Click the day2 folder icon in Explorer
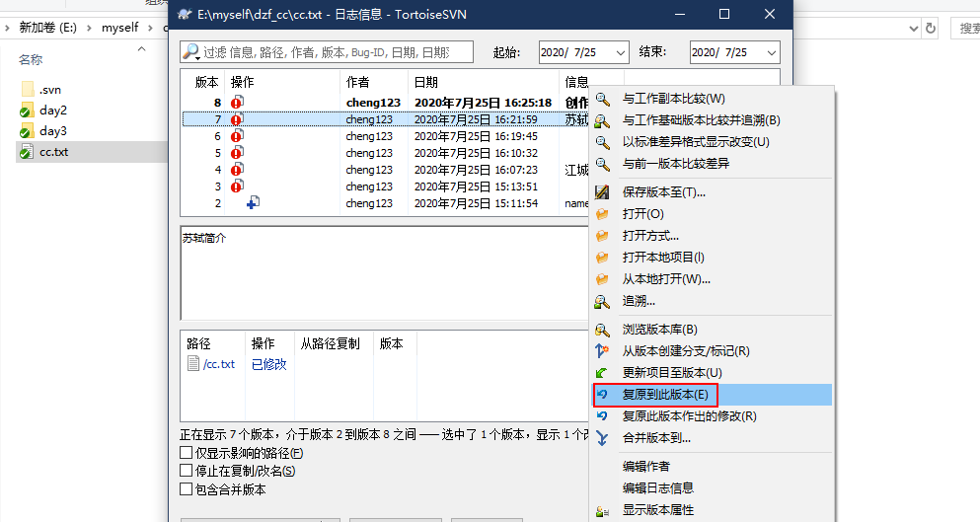The height and width of the screenshot is (522, 980). point(27,111)
